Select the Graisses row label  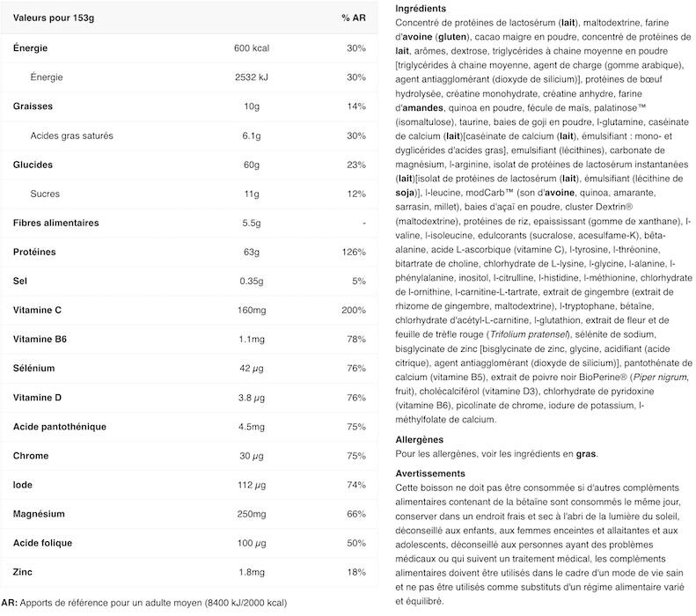33,106
